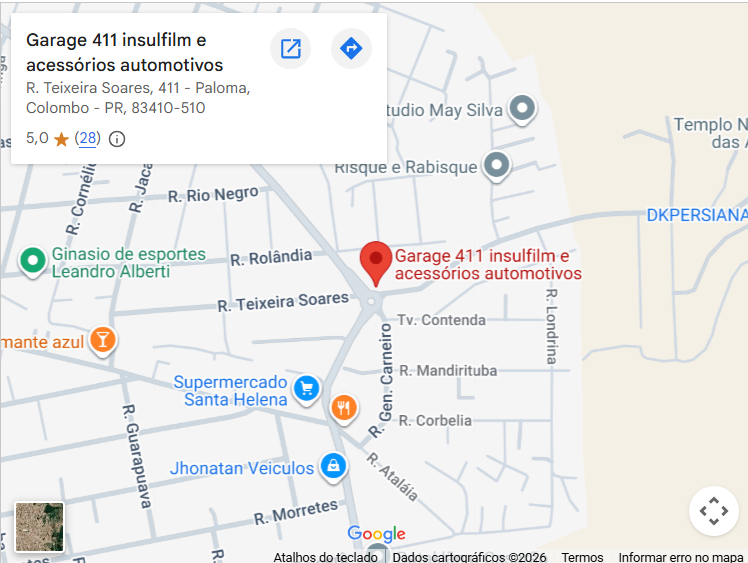This screenshot has height=563, width=748.
Task: Click the Google logo
Action: click(376, 533)
